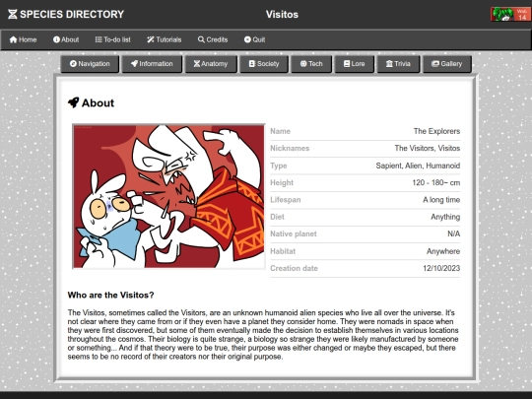The width and height of the screenshot is (532, 399).
Task: Click the magic wand icon beside Tutorials
Action: pyautogui.click(x=151, y=39)
